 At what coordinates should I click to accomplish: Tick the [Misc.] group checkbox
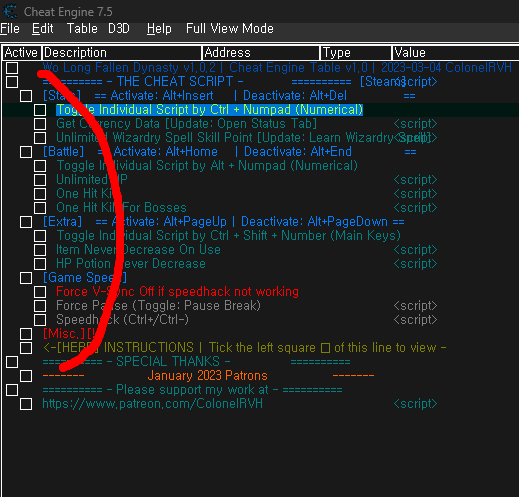[26, 334]
